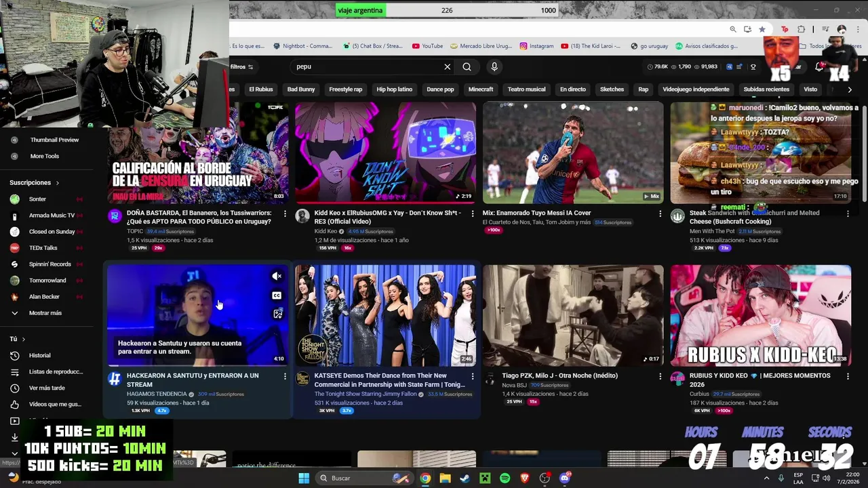
Task: Open Videos que me gustan
Action: tap(54, 404)
